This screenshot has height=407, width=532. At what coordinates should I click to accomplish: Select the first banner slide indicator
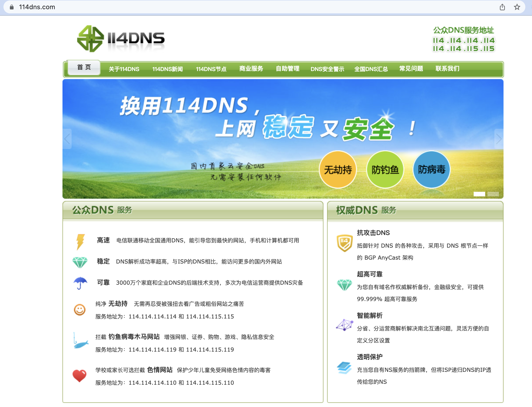(479, 194)
